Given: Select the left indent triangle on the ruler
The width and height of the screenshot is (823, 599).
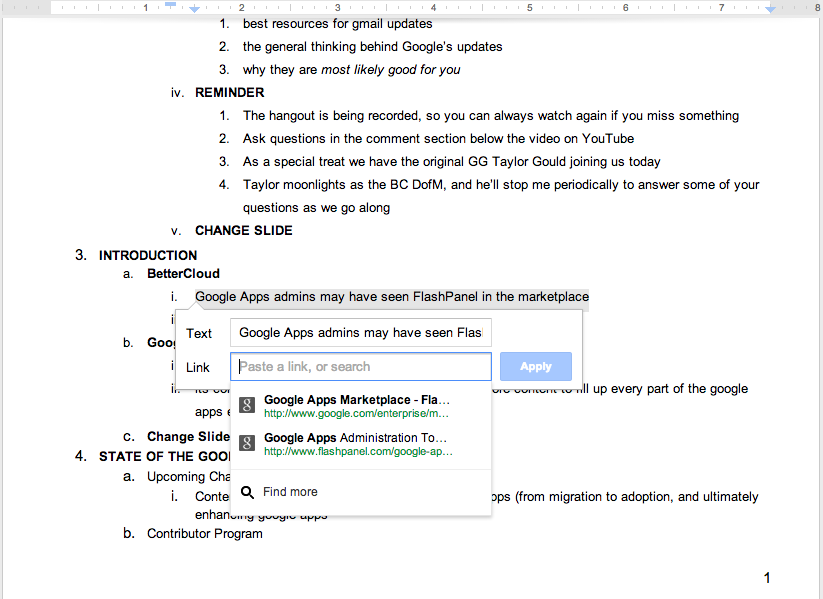Looking at the screenshot, I should (x=194, y=9).
